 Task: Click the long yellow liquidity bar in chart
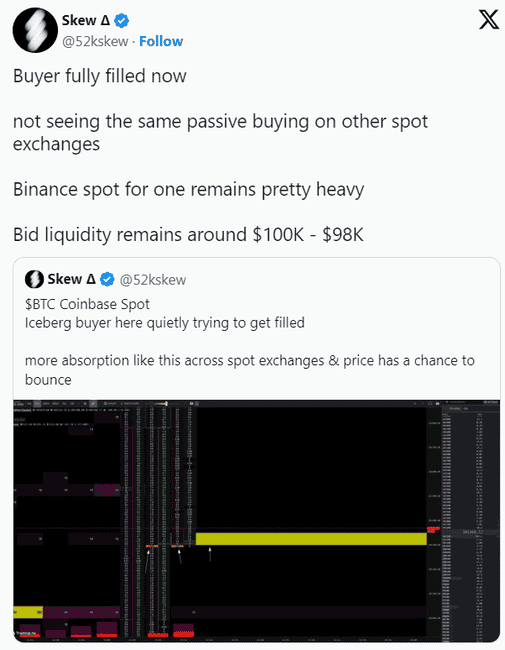pos(311,538)
